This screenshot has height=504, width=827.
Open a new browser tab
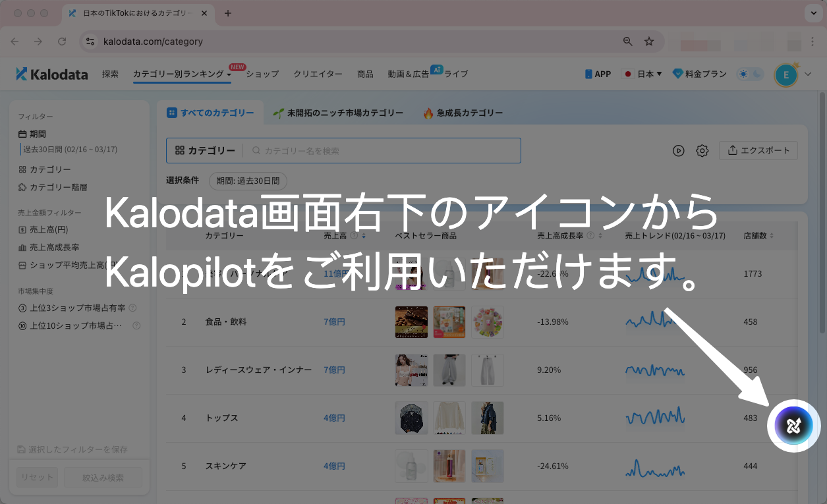228,13
